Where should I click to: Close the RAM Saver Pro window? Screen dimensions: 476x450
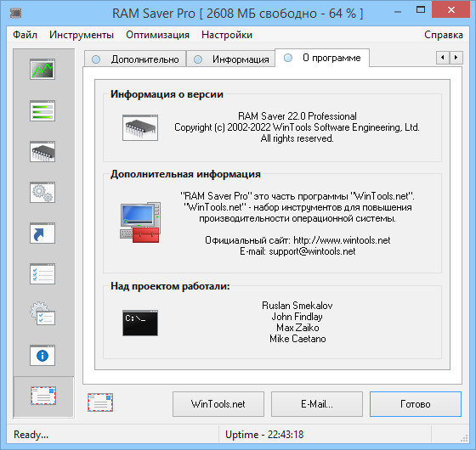point(451,10)
